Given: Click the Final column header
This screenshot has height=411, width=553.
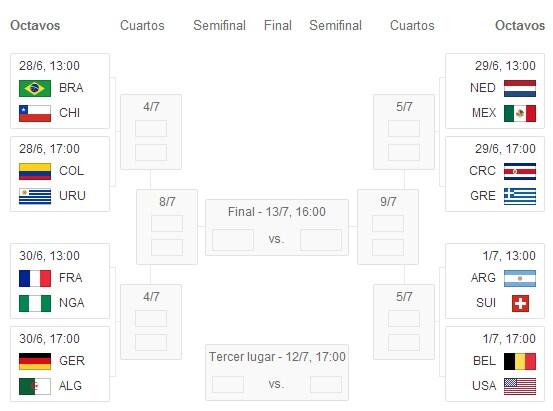Looking at the screenshot, I should pos(278,25).
